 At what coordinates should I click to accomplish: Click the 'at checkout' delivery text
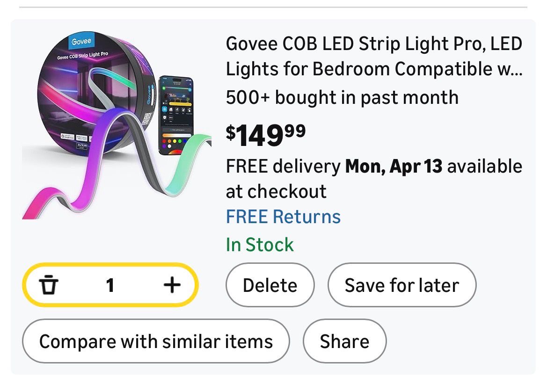tap(276, 191)
